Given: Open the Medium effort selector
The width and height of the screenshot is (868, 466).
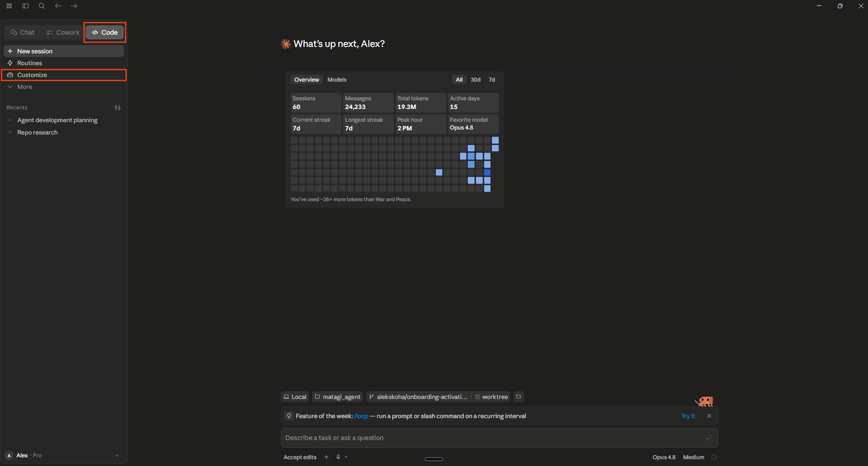Looking at the screenshot, I should click(693, 457).
